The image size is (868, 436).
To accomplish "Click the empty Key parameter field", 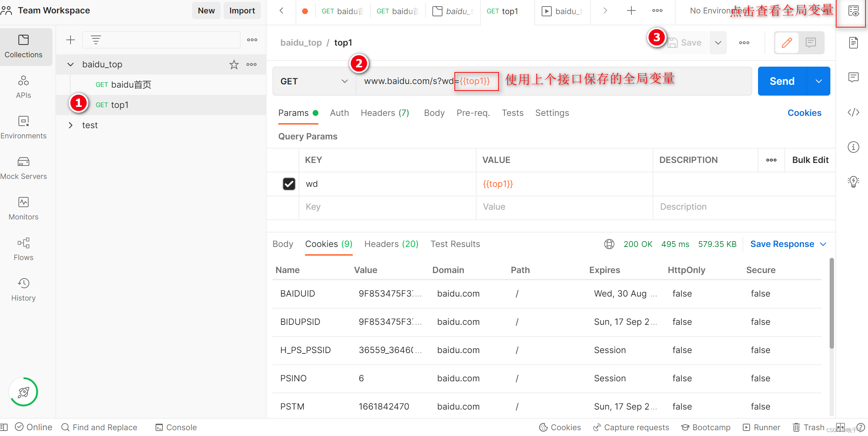I will 387,207.
